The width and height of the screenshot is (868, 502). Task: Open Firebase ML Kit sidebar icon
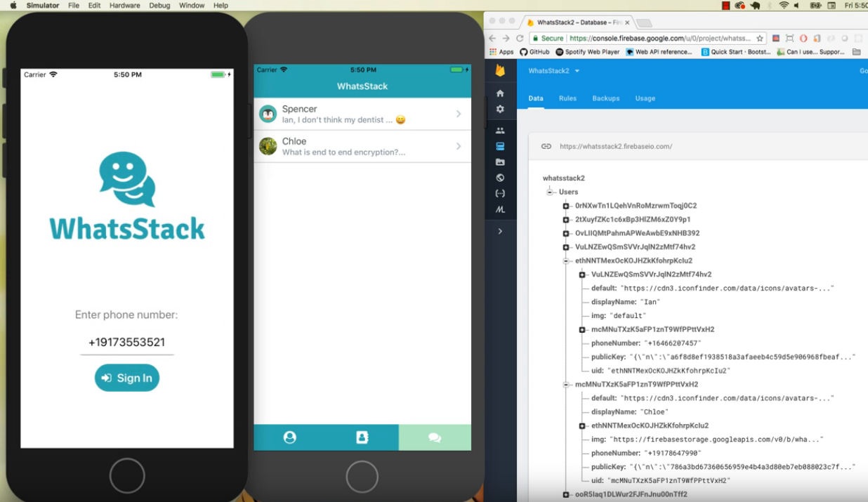500,209
